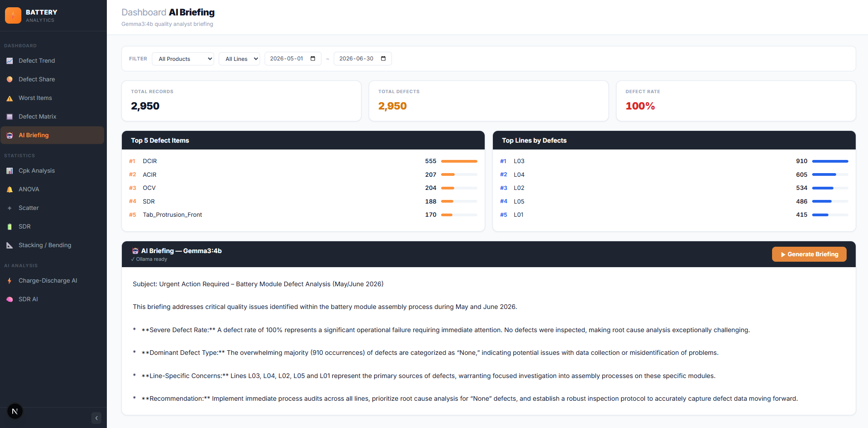The image size is (868, 428).
Task: Click the Severe Defect Rate bullet
Action: (442, 330)
